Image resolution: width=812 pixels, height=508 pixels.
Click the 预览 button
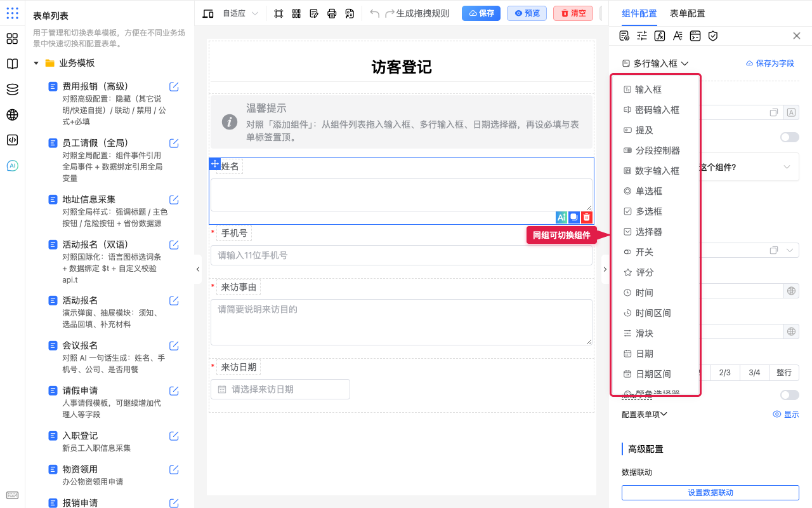coord(527,13)
